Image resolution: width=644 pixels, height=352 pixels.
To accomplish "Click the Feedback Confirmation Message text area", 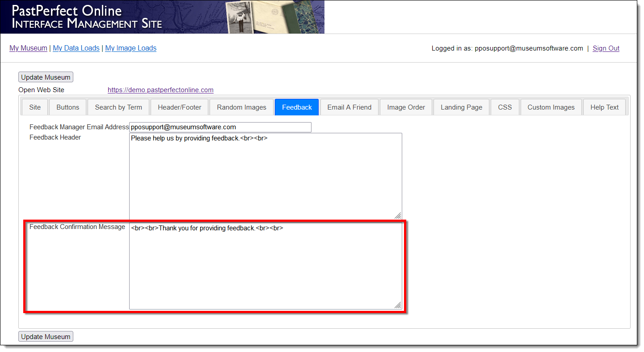I will (265, 266).
